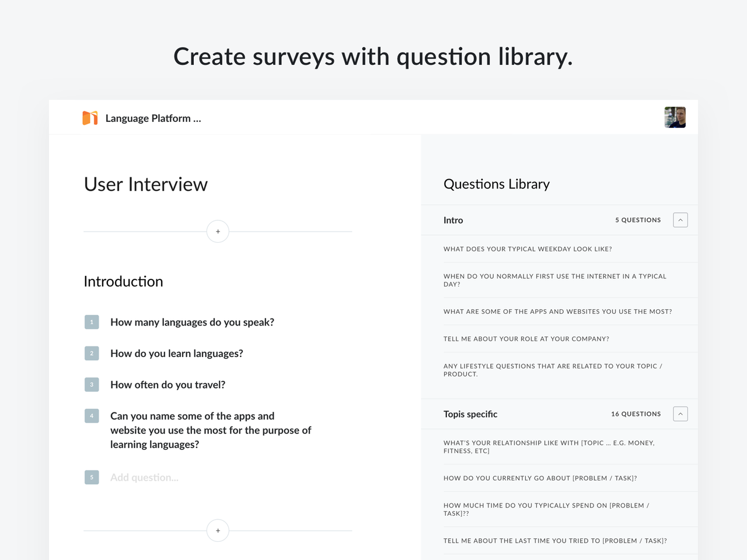Select question number 3 badge

coord(92,384)
